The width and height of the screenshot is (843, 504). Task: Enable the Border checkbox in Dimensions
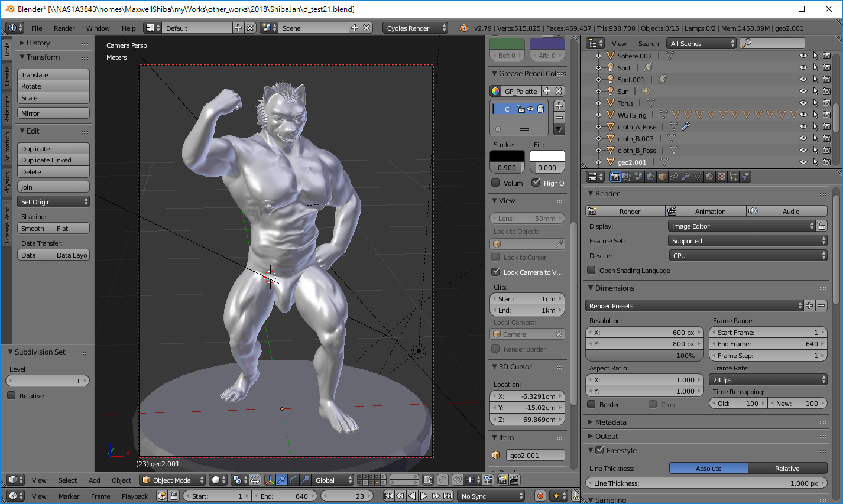(591, 404)
